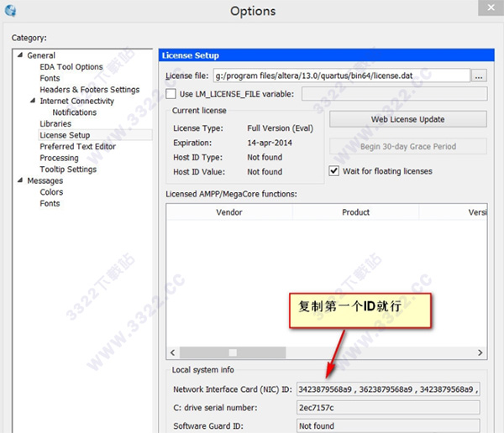Open Tooltip Settings page
This screenshot has width=504, height=433.
click(68, 170)
